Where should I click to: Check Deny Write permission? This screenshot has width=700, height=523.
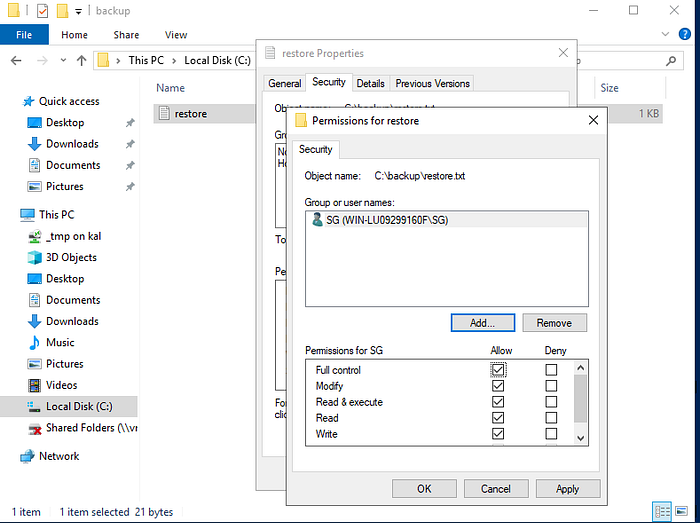coord(551,434)
